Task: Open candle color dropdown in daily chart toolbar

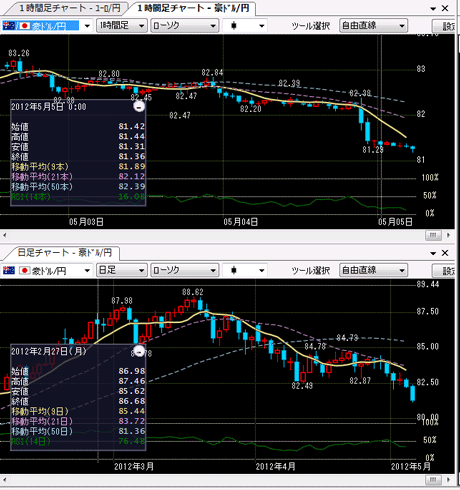Action: tap(245, 270)
